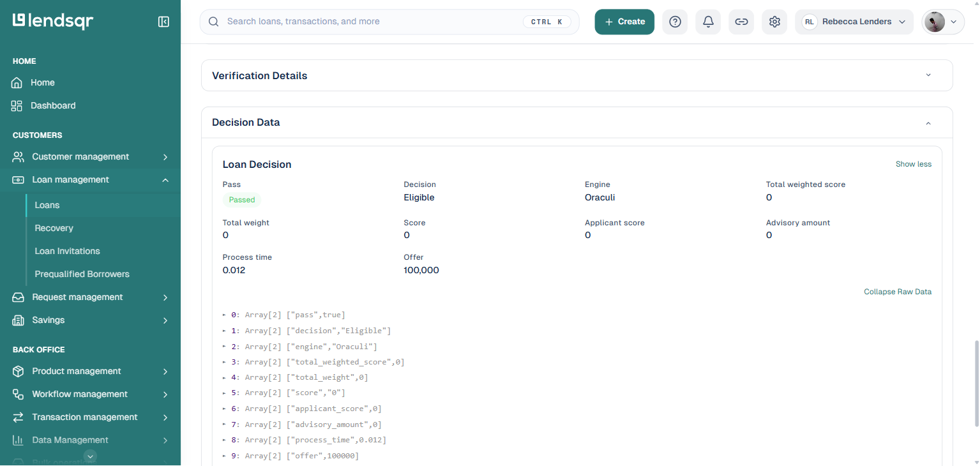Click the page vertical scrollbar thumb

click(976, 383)
